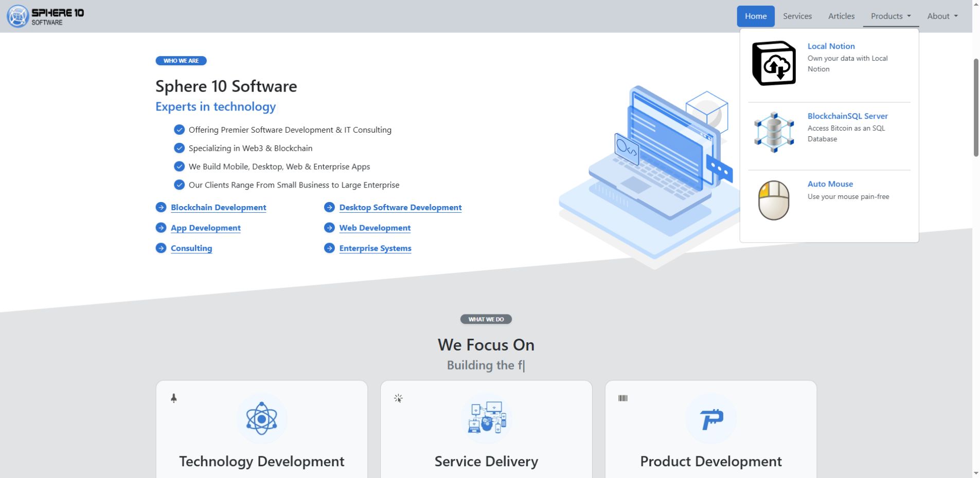
Task: Click the P logo above Product Development
Action: click(x=711, y=418)
